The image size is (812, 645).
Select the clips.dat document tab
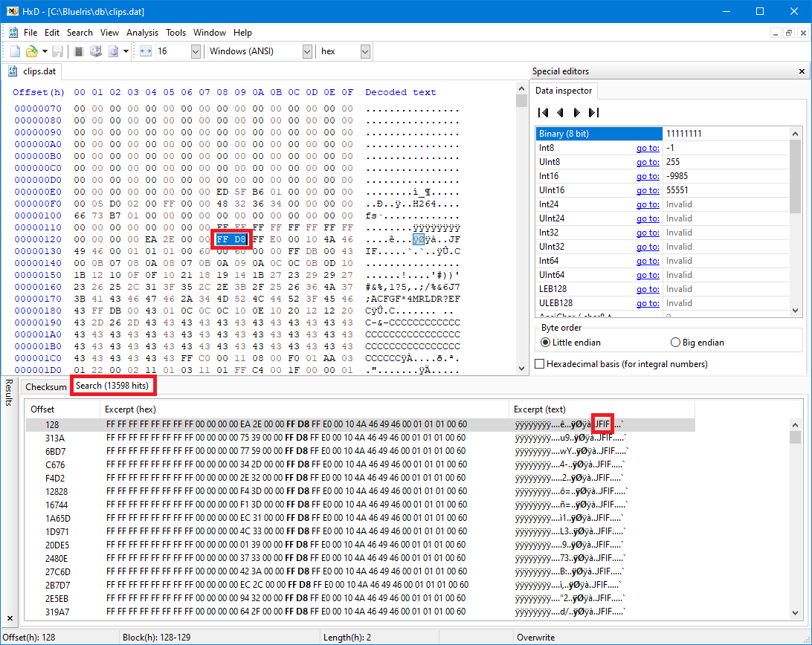coord(32,71)
